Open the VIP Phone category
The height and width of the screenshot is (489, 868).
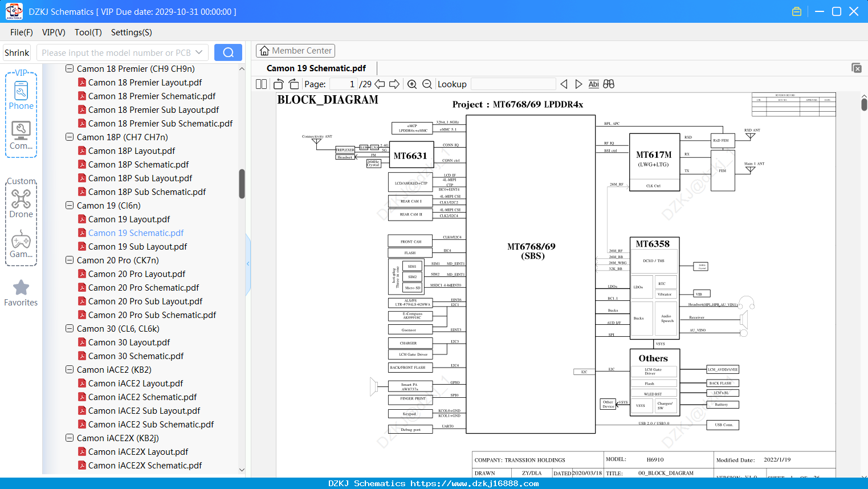click(21, 96)
